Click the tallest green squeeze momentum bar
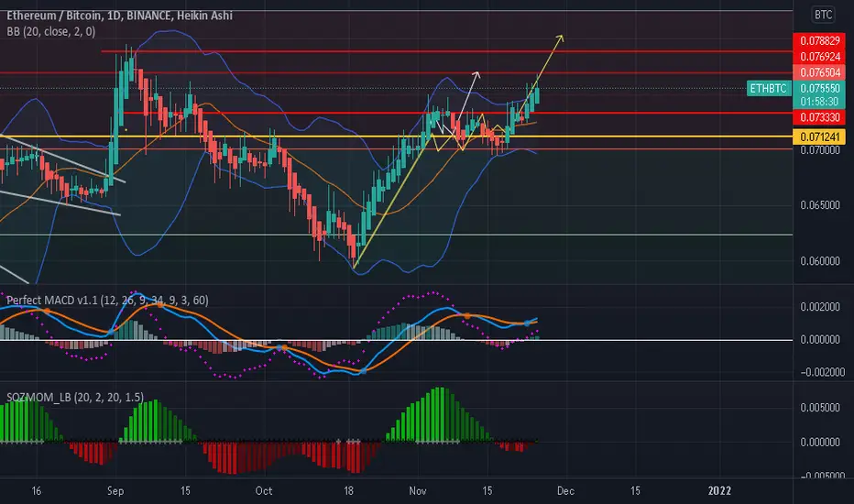 pos(439,414)
